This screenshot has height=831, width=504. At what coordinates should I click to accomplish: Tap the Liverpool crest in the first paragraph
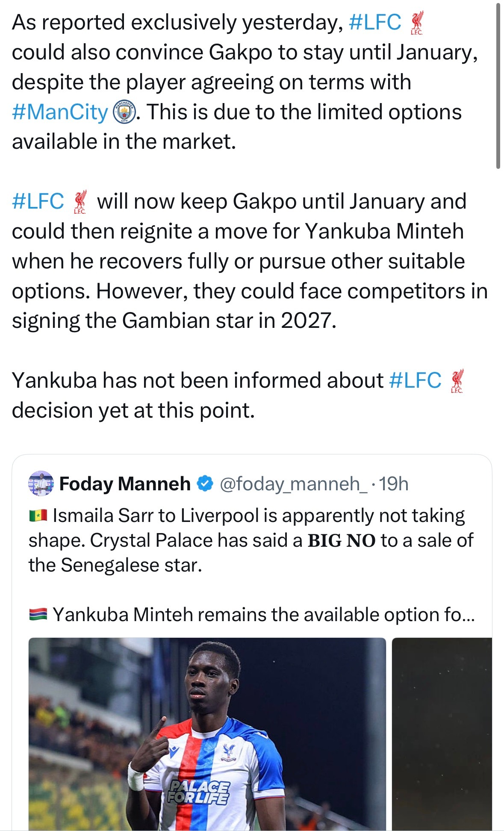point(416,24)
